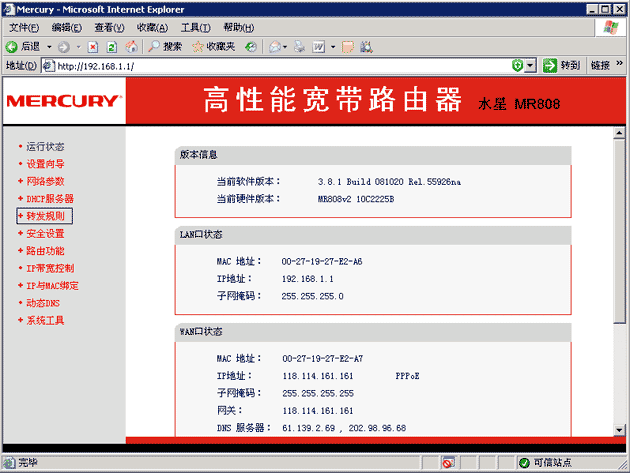The height and width of the screenshot is (473, 630).
Task: Click WAN MAC address 00-27-19-27-E2-A7
Action: (323, 359)
